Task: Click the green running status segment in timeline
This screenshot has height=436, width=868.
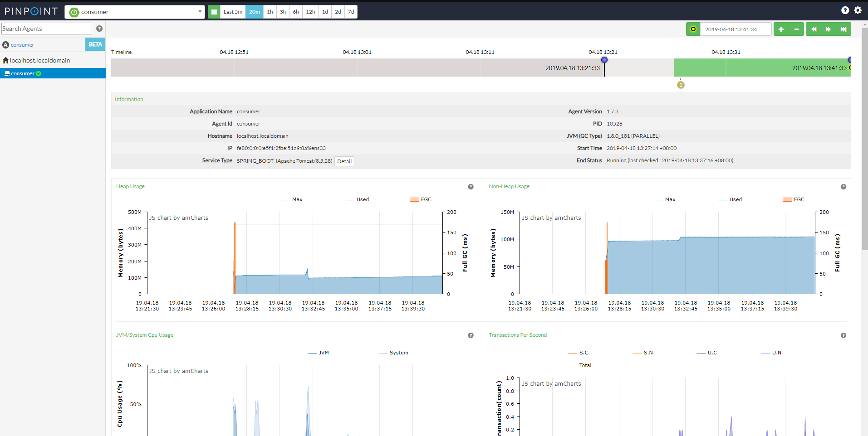Action: point(762,68)
